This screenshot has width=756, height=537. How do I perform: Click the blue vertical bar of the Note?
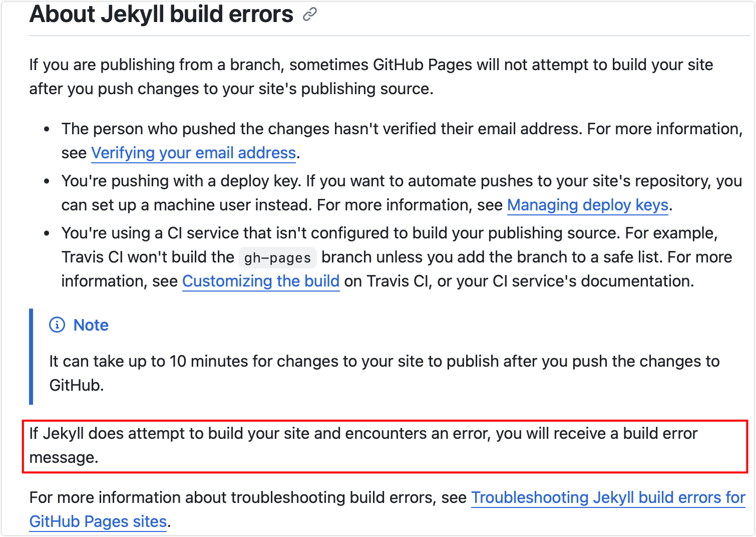point(31,357)
